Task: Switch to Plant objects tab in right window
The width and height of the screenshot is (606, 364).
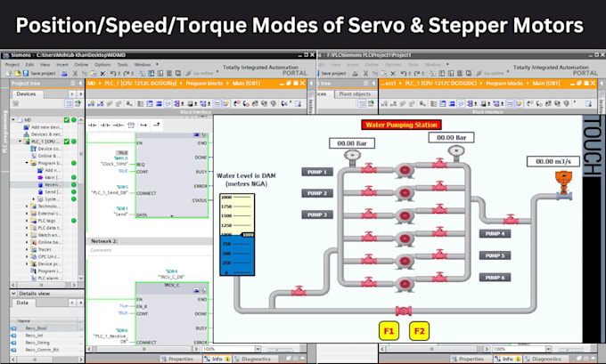Action: 355,93
